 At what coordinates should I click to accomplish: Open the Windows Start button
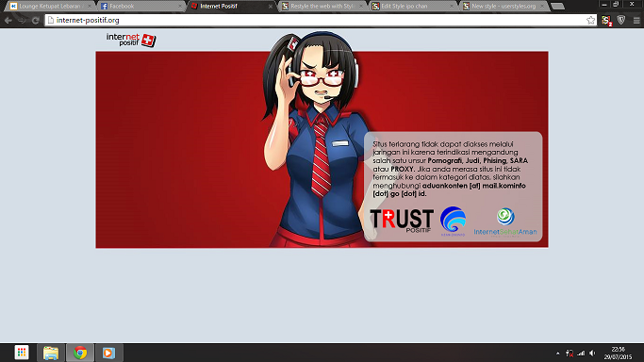click(x=22, y=353)
